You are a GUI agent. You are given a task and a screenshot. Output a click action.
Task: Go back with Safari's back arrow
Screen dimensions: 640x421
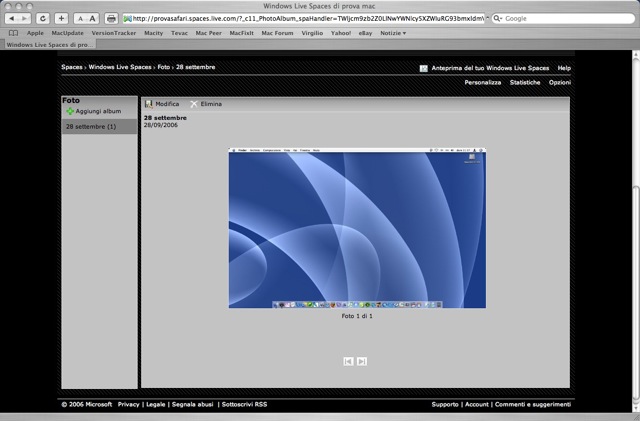click(12, 18)
